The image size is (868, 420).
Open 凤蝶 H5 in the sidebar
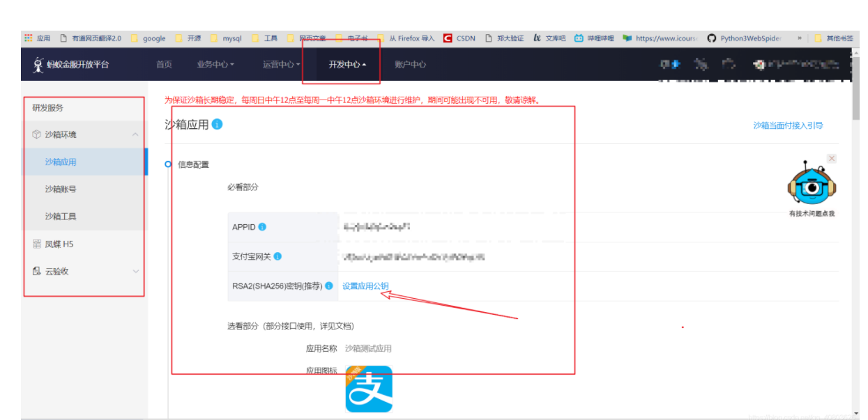point(84,244)
